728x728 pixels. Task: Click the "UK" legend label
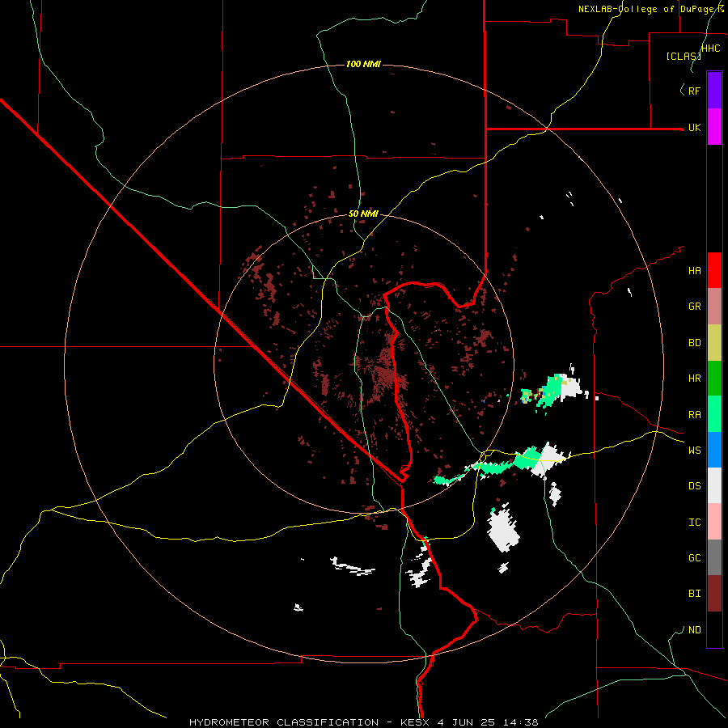click(x=694, y=127)
